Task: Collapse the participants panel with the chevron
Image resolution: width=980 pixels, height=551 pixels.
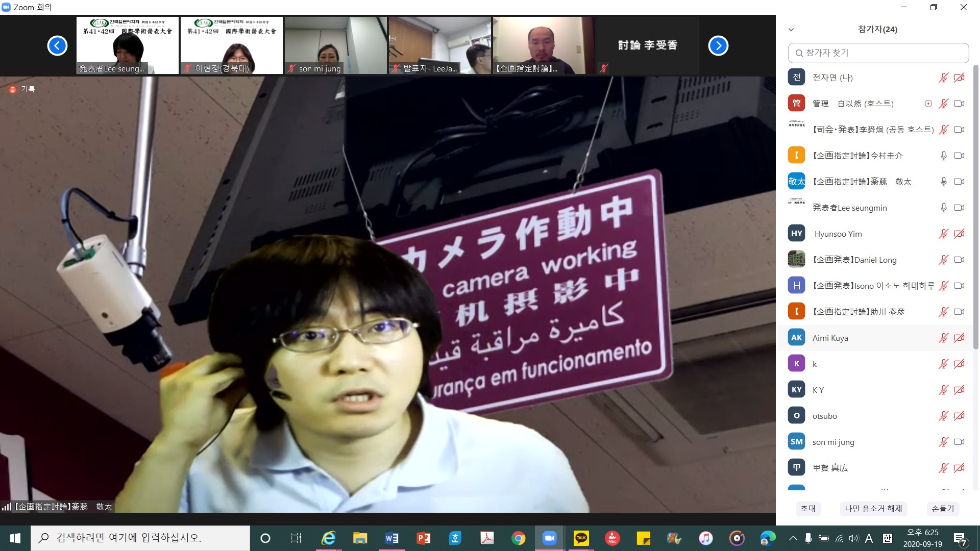Action: 791,30
